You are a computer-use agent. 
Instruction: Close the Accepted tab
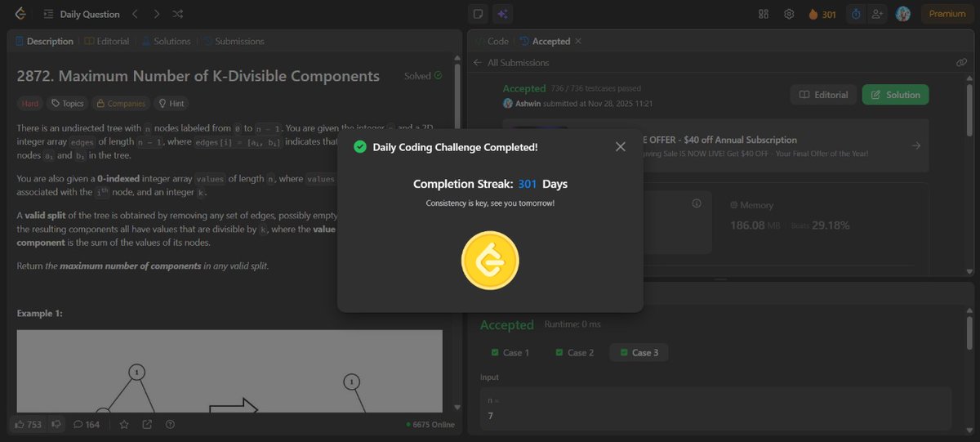578,41
